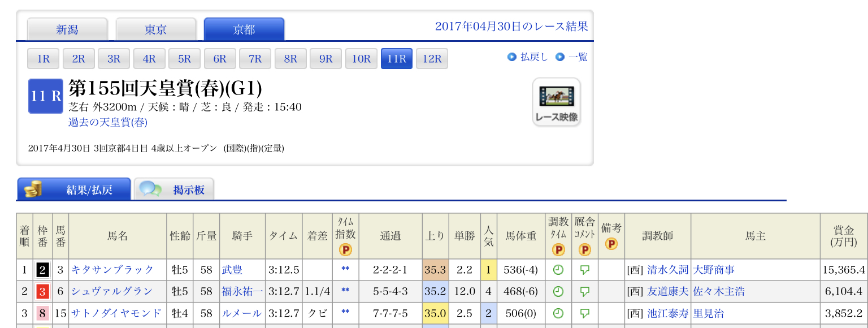868x328 pixels.
Task: Open the 結果/払戻 tab
Action: [x=74, y=189]
